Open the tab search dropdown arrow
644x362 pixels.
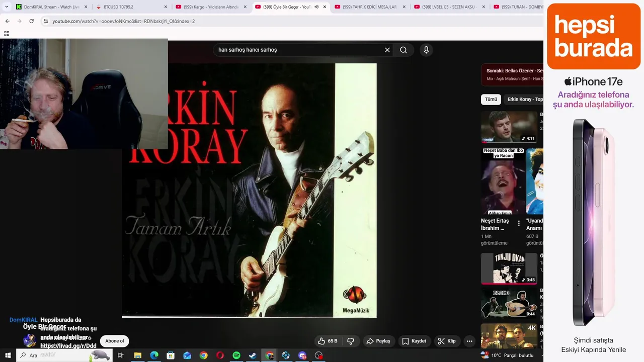pyautogui.click(x=7, y=7)
